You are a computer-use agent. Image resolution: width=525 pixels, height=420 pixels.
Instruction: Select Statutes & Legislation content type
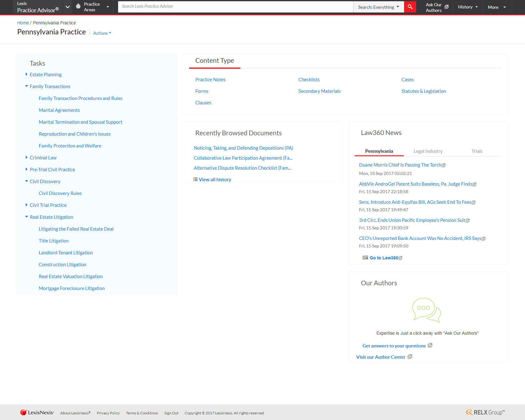423,91
